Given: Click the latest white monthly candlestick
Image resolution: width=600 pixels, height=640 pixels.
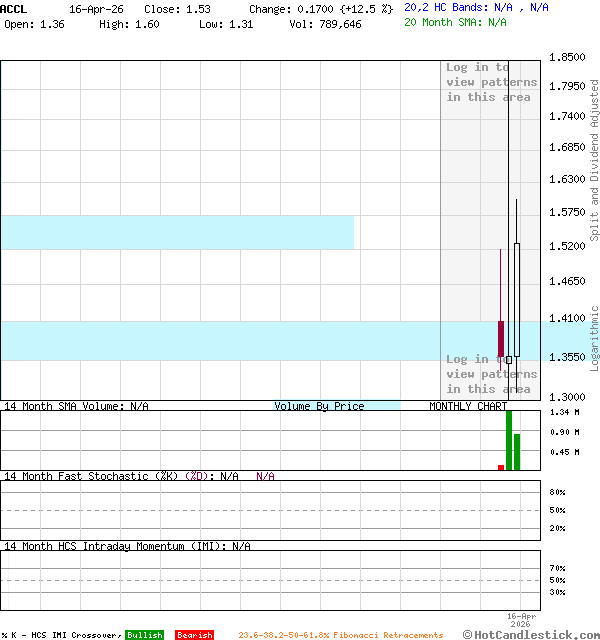Looking at the screenshot, I should (517, 297).
